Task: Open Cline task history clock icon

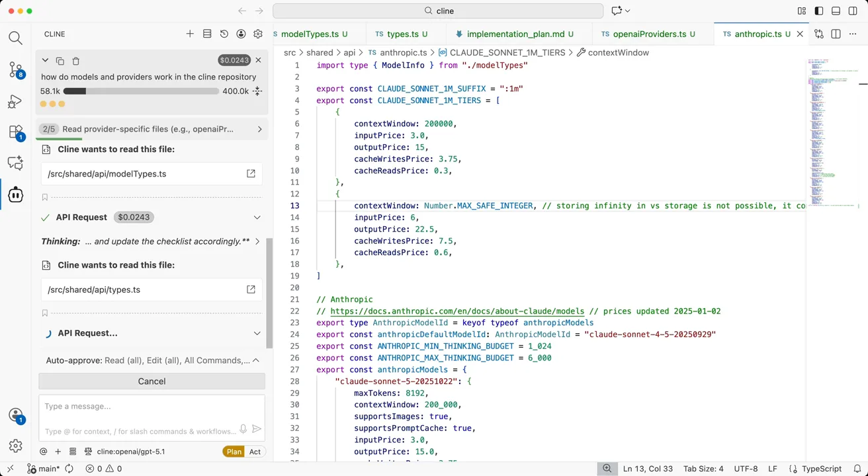Action: pyautogui.click(x=224, y=34)
